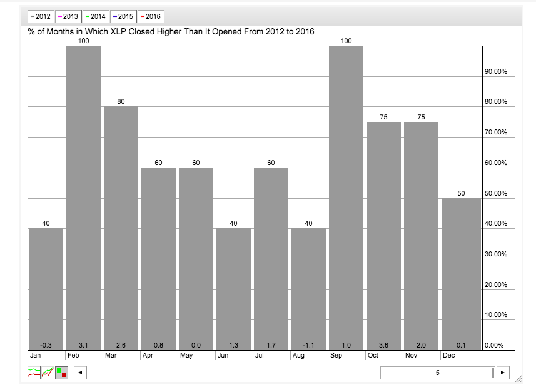The width and height of the screenshot is (536, 392).
Task: Click the April bar labeled 60
Action: click(x=159, y=259)
